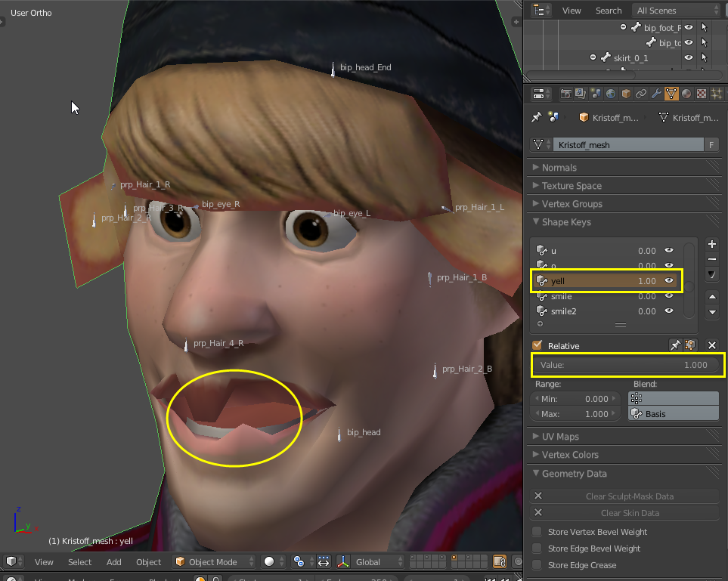This screenshot has height=581, width=728.
Task: Open the viewport shading sphere selector
Action: (272, 562)
